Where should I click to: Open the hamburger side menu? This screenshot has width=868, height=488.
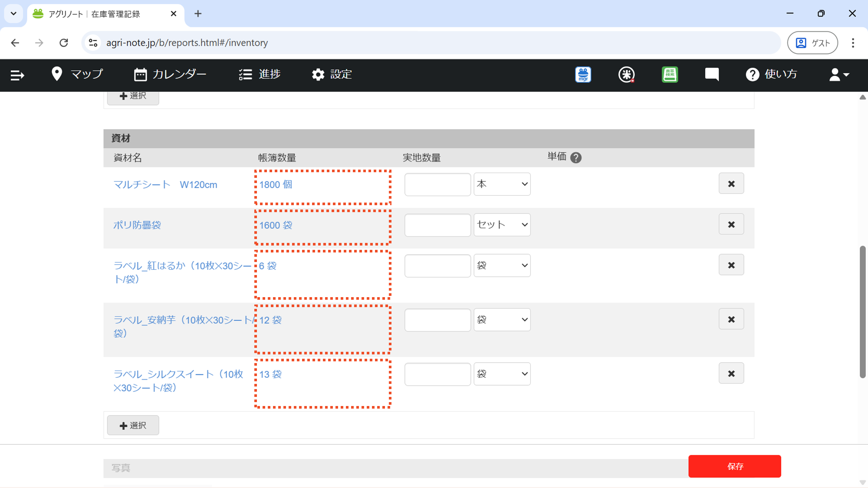point(17,75)
